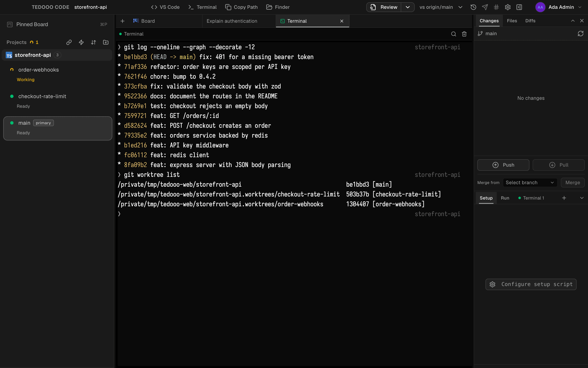Refresh the git changes
The height and width of the screenshot is (368, 588).
tap(580, 34)
